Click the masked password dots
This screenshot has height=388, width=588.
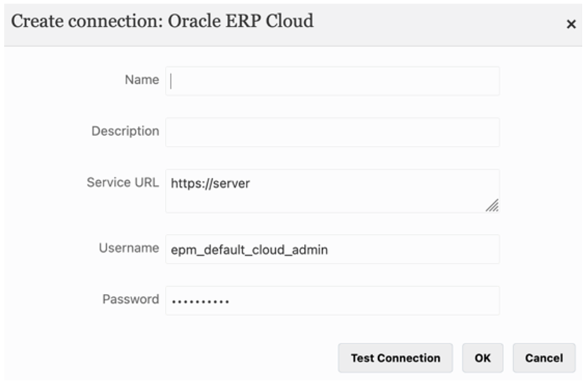coord(200,302)
